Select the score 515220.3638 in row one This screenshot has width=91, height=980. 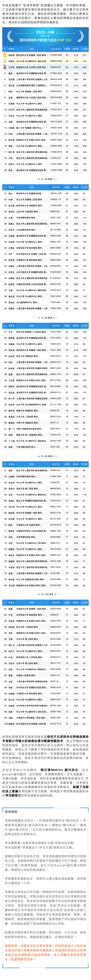click(x=56, y=55)
